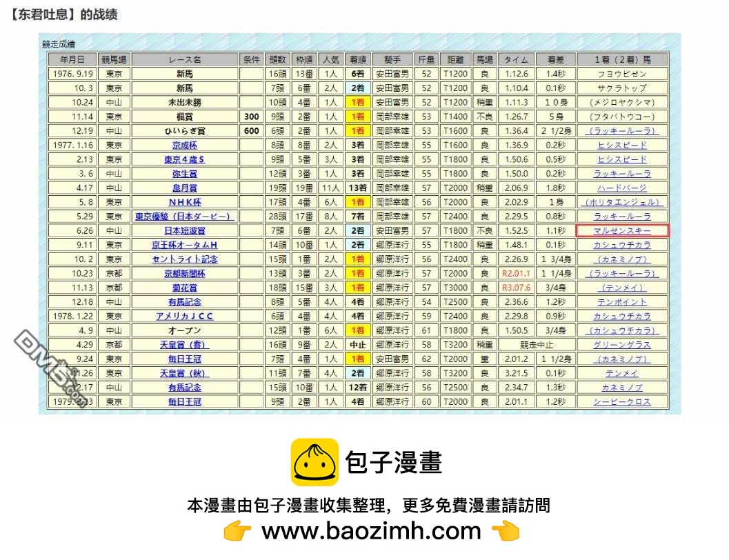729x560 pixels.
Task: Select the フヨウビゼン cell
Action: [622, 74]
